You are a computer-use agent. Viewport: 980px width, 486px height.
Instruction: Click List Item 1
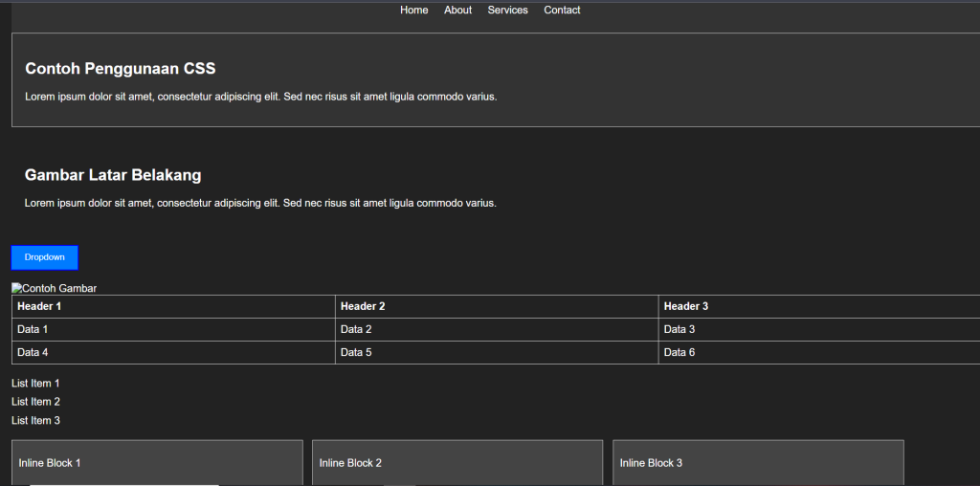[35, 384]
